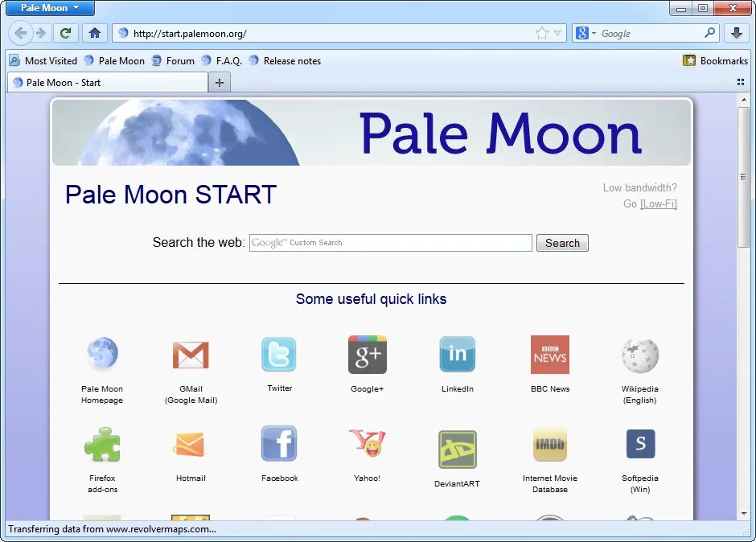Open the Google+ quick link icon

tap(368, 355)
